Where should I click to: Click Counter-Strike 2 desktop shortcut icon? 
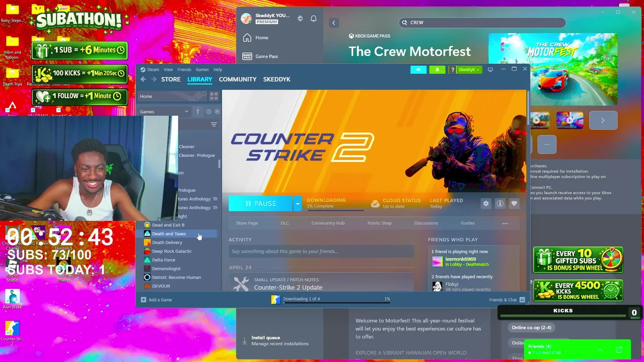click(12, 328)
